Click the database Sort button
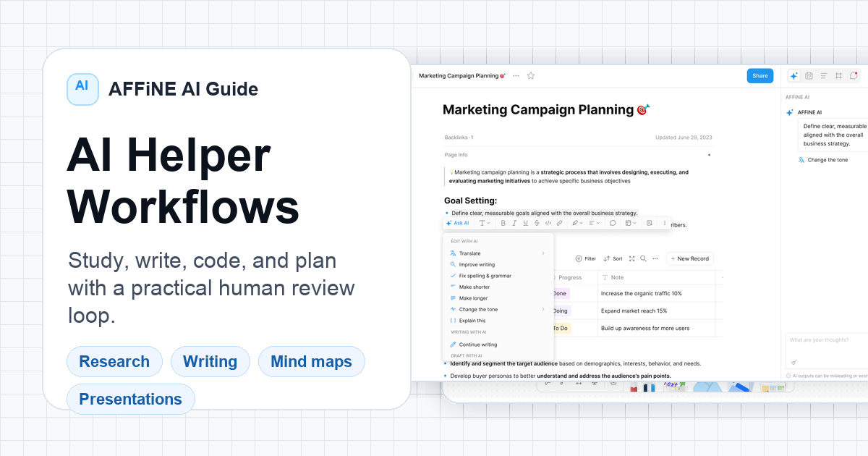Screen dimensions: 868x456 (x=613, y=258)
